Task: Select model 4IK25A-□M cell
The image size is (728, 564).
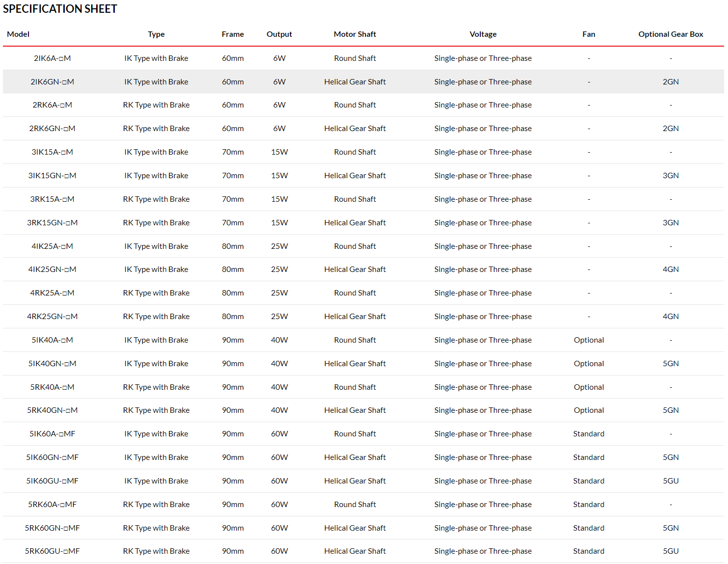Action: coord(52,246)
